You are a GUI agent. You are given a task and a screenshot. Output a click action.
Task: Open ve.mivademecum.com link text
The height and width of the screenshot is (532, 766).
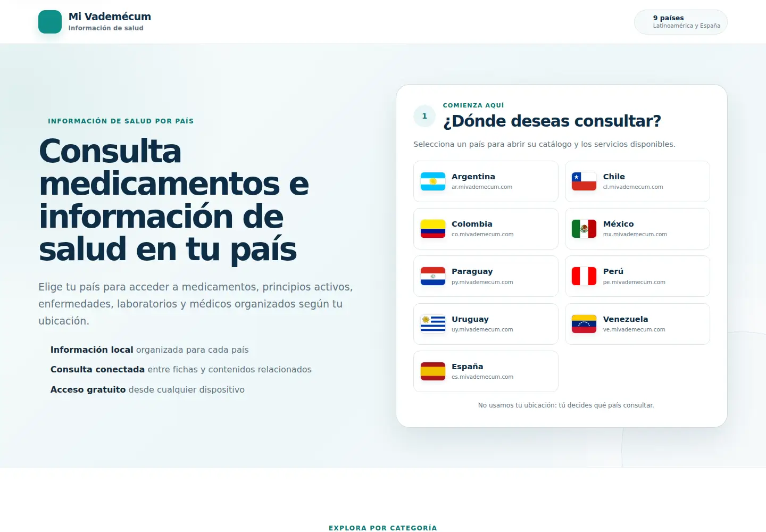(634, 329)
